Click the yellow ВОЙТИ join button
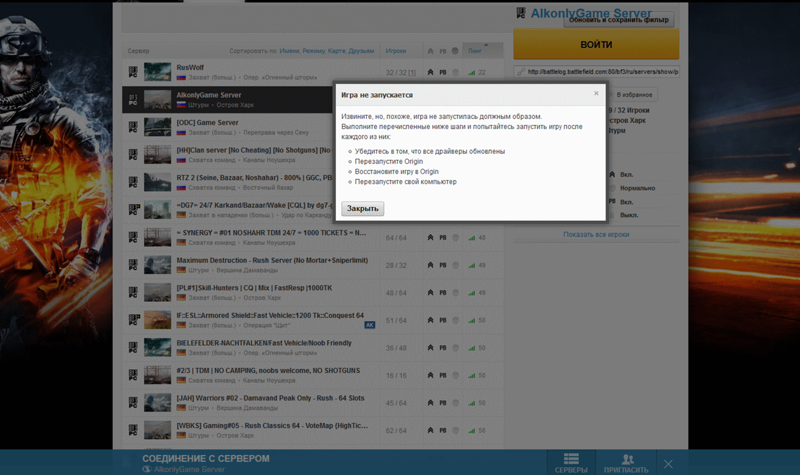Viewport: 800px width, 475px height. click(596, 44)
